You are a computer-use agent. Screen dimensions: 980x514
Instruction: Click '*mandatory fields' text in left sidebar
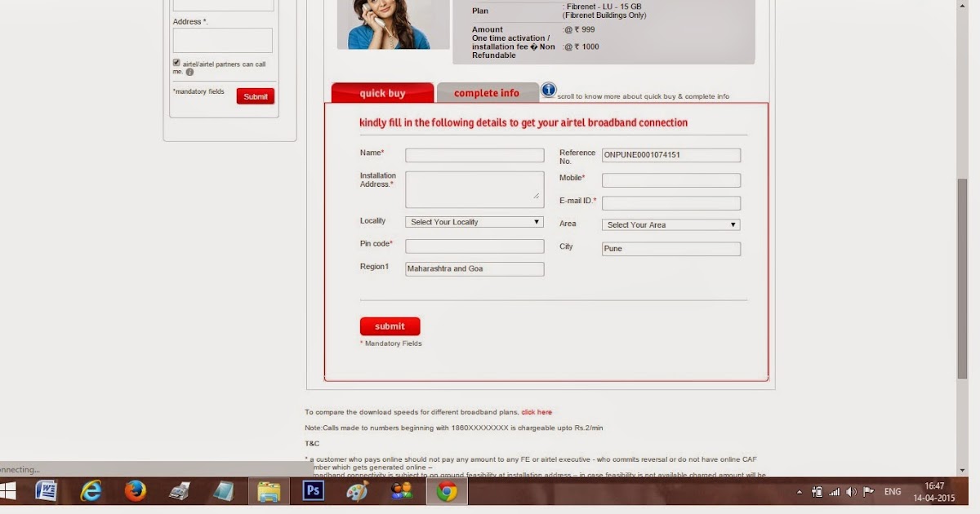coord(198,91)
